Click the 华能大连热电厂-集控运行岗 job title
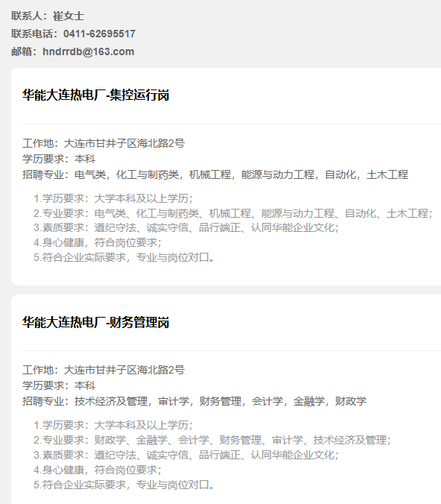The image size is (441, 504). click(95, 95)
